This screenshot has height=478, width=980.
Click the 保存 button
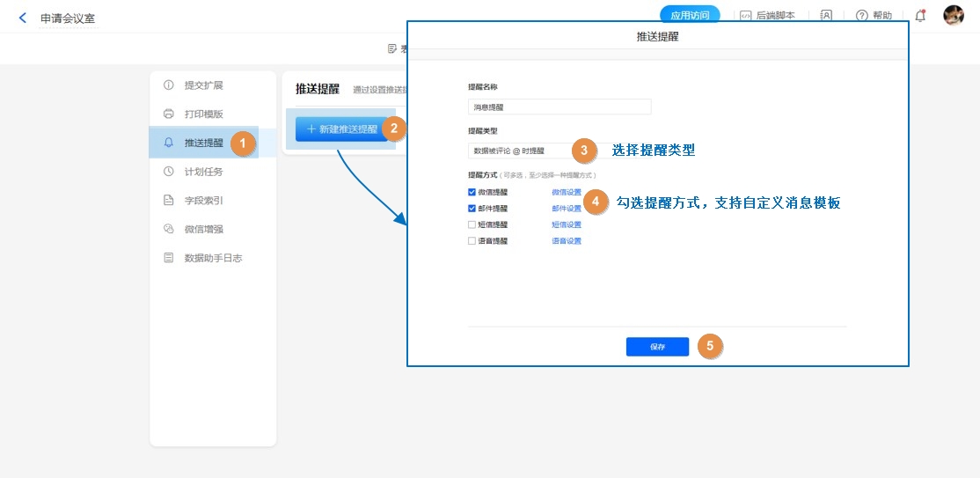657,347
